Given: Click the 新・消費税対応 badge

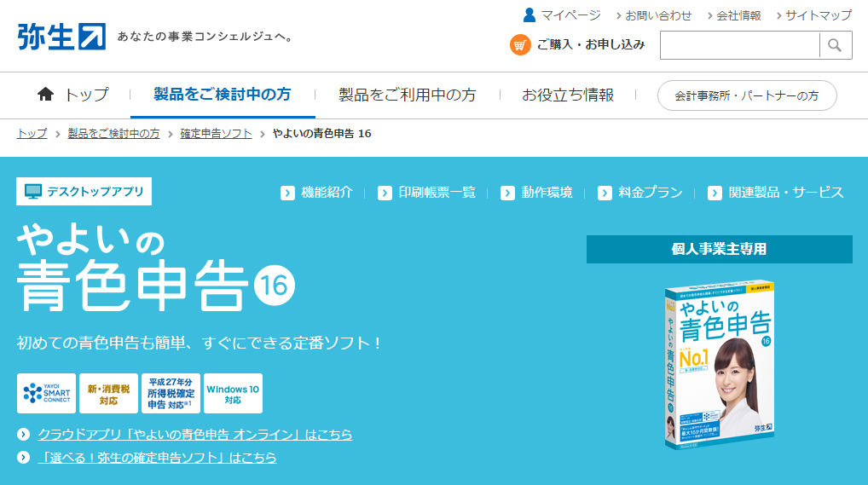Looking at the screenshot, I should (x=108, y=393).
